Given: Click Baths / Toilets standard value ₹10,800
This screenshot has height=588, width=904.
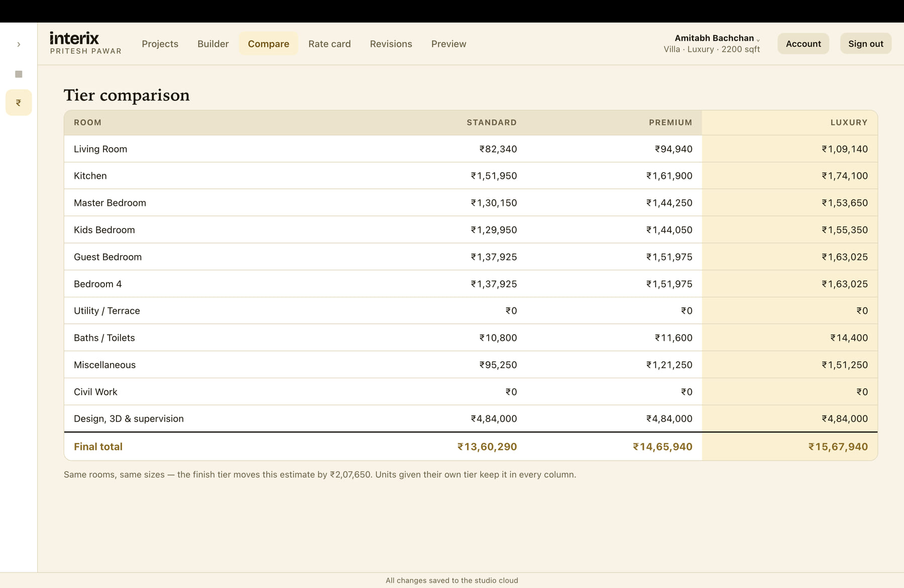Looking at the screenshot, I should point(498,338).
